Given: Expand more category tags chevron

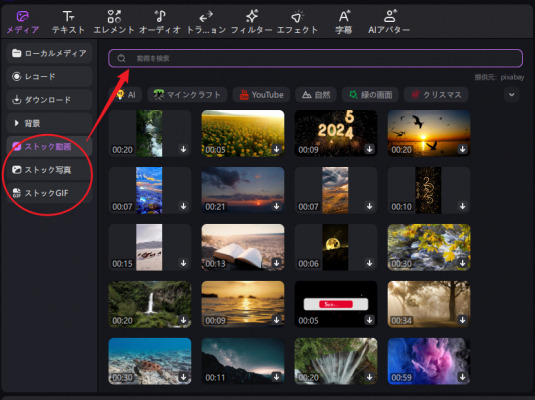Looking at the screenshot, I should pyautogui.click(x=511, y=95).
